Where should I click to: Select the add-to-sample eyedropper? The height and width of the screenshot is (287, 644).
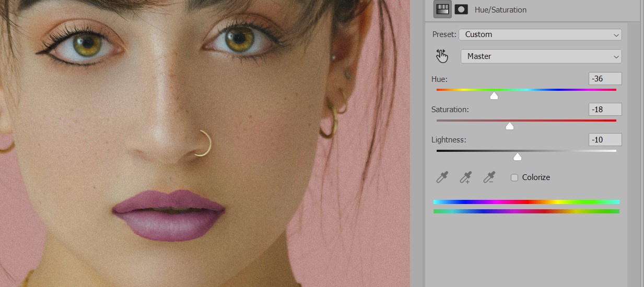(465, 177)
